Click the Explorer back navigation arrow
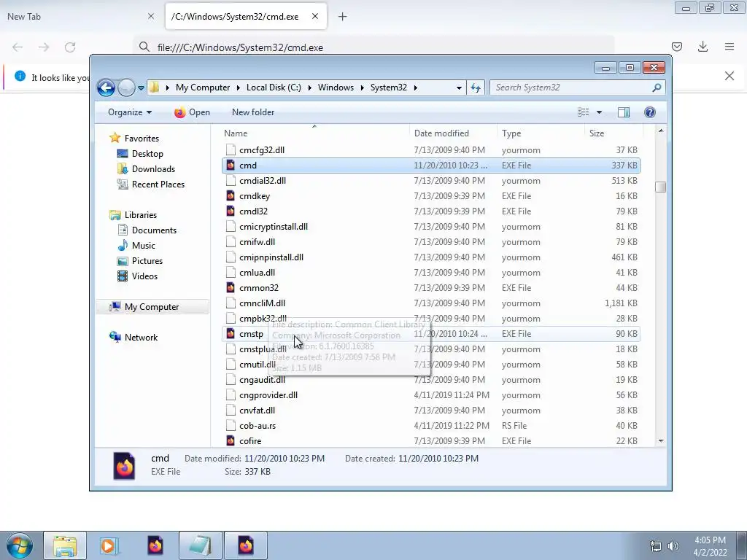Screen dimensions: 747x560 tap(106, 87)
